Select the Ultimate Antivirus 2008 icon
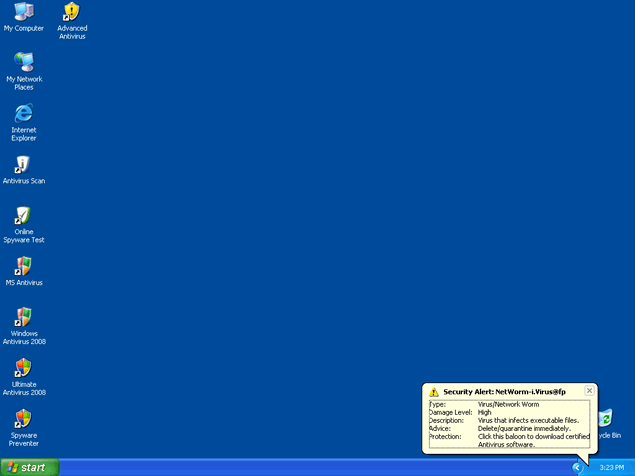The image size is (635, 476). (23, 369)
